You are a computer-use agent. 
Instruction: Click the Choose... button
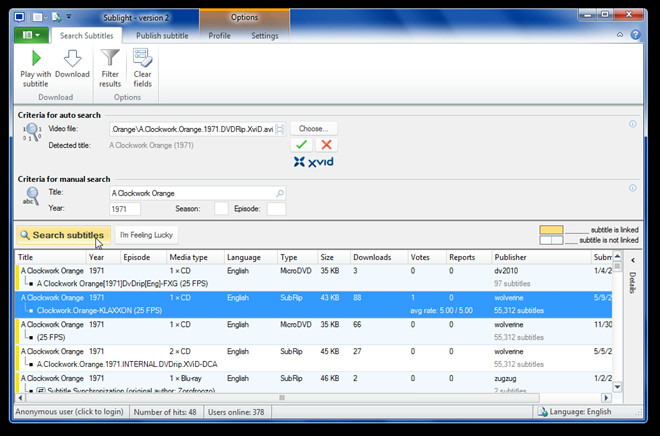click(x=314, y=129)
